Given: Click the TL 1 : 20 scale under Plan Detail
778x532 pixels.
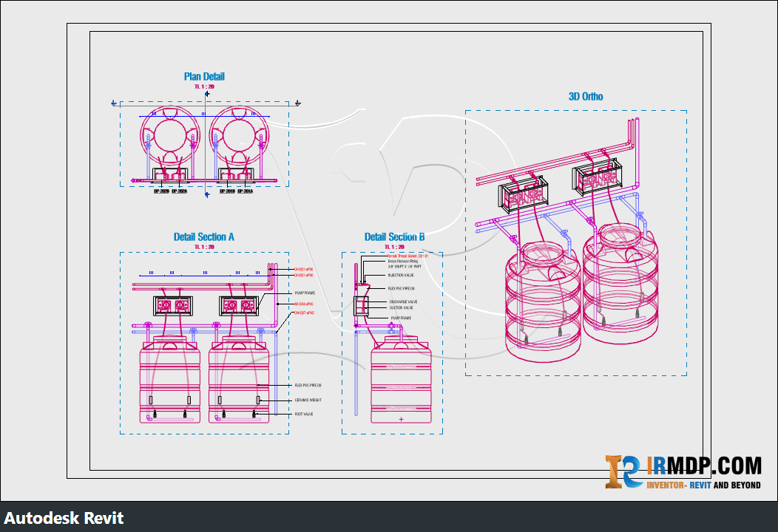Looking at the screenshot, I should click(204, 86).
